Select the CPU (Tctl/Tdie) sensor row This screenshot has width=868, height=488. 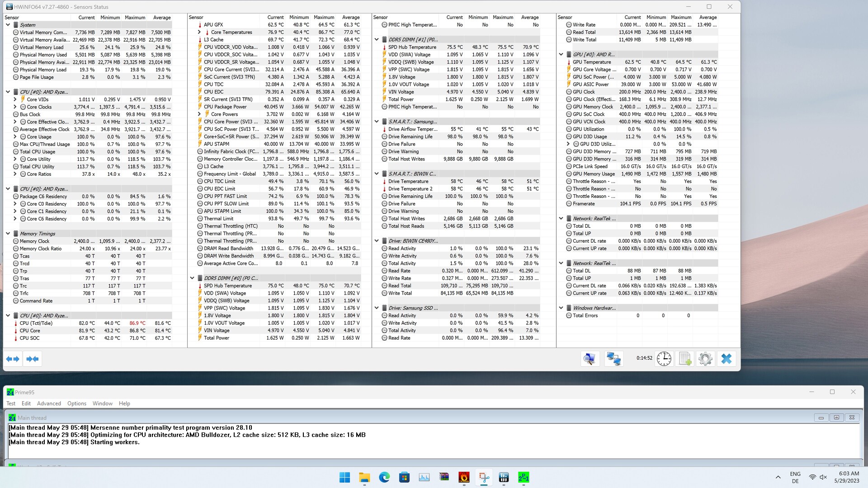click(x=36, y=323)
